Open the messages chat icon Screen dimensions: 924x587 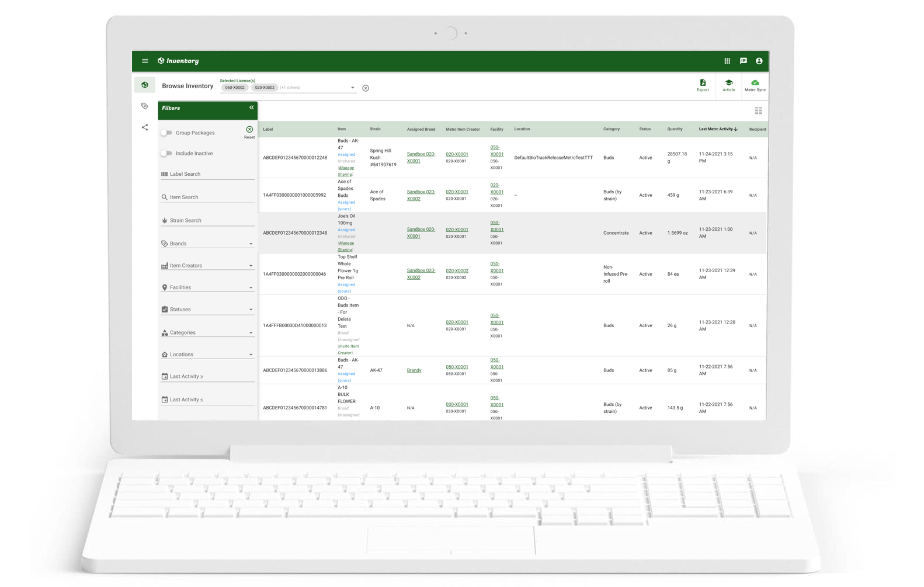(743, 61)
